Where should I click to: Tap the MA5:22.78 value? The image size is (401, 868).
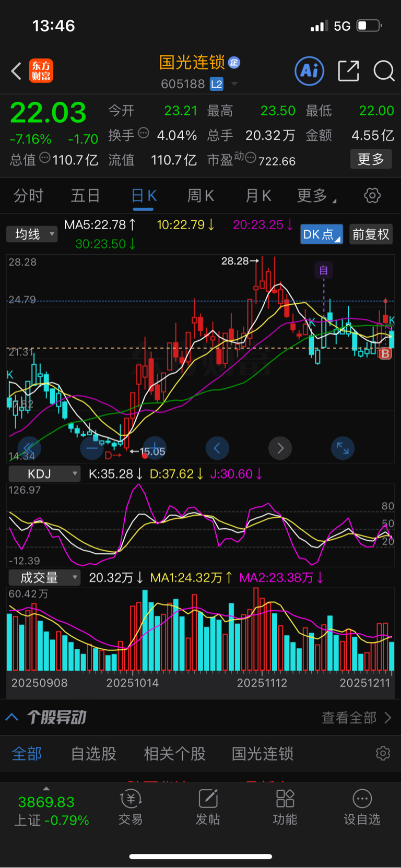point(100,225)
